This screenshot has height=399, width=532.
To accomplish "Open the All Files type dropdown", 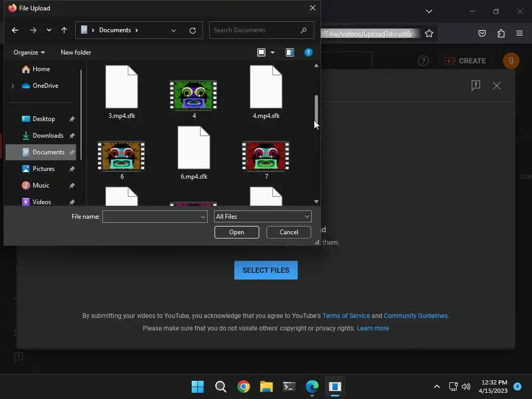I will click(262, 217).
